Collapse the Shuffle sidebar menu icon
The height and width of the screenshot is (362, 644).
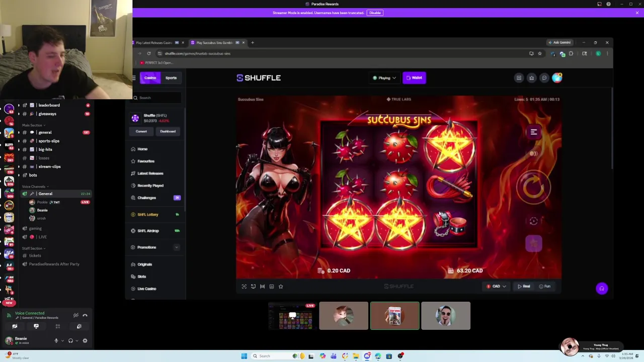[x=134, y=78]
